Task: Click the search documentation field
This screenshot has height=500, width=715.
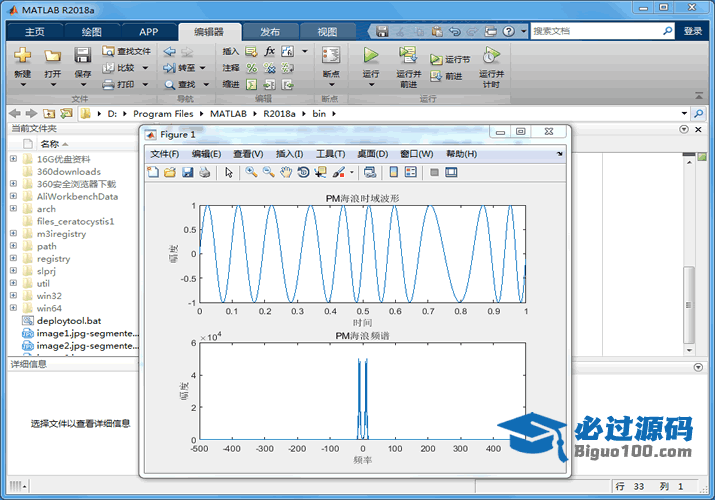Action: pyautogui.click(x=596, y=31)
